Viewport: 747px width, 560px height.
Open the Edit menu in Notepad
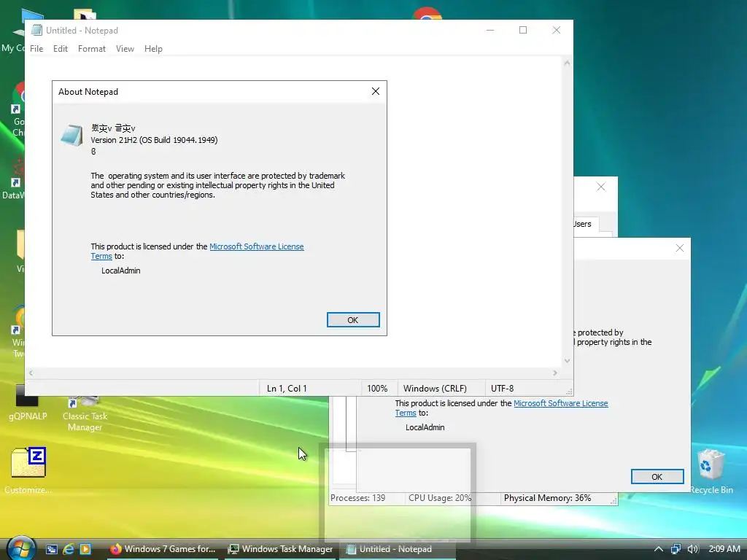tap(61, 49)
